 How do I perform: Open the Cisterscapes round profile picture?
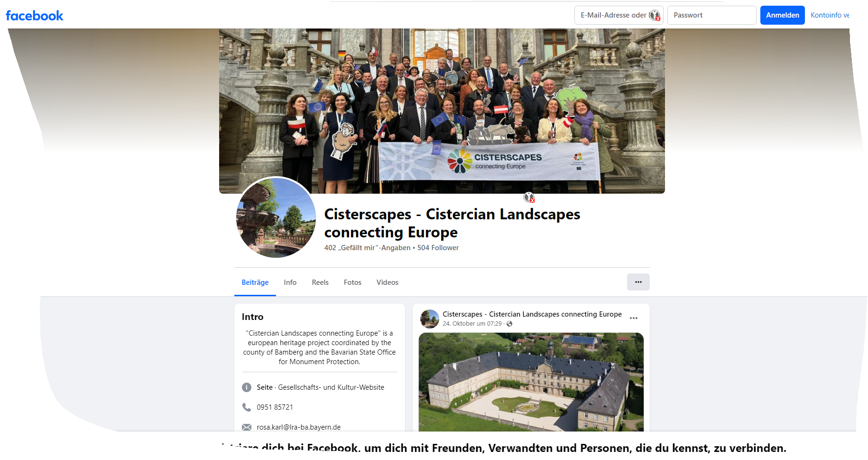coord(276,217)
